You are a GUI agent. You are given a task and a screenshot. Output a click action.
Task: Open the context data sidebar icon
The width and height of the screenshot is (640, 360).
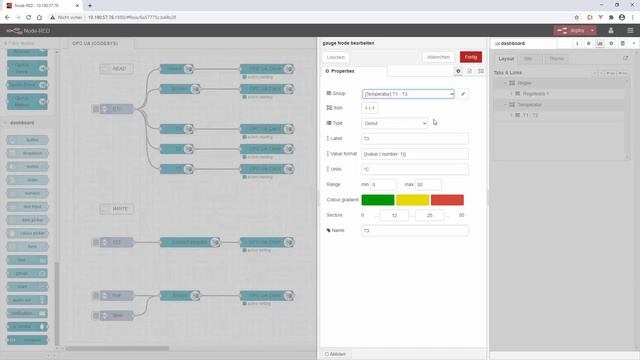(x=622, y=43)
